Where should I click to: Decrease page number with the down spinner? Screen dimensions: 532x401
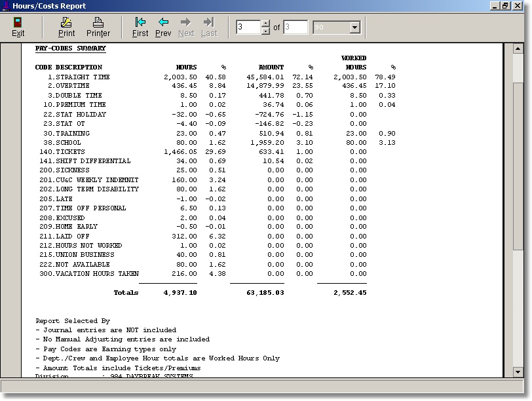[265, 31]
